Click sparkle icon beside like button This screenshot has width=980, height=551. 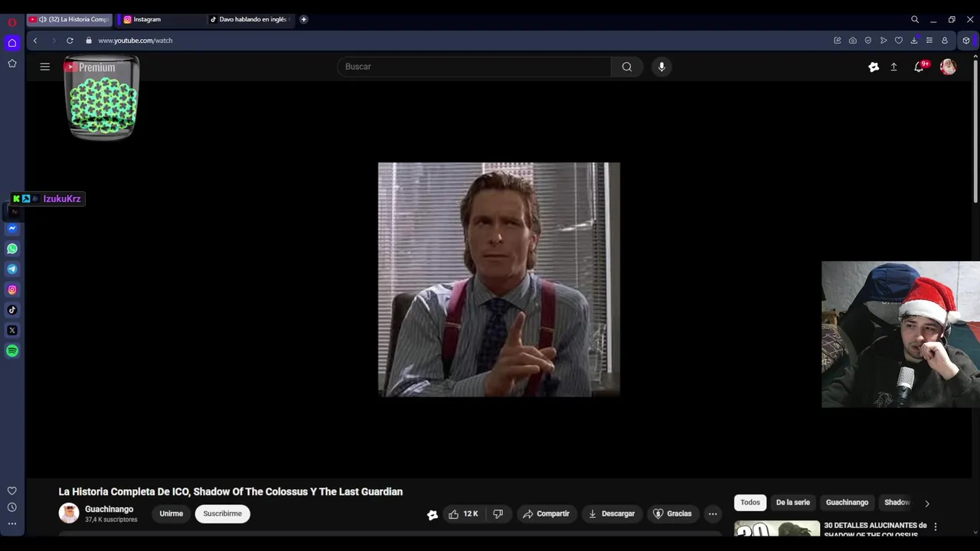[433, 514]
